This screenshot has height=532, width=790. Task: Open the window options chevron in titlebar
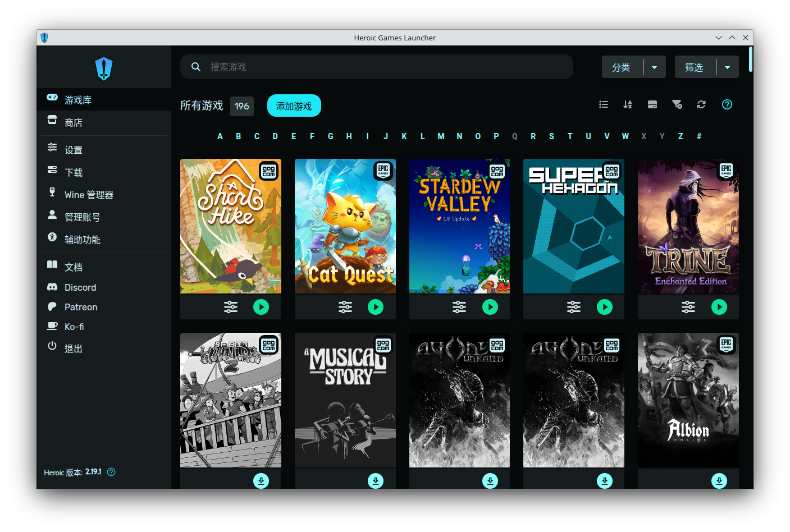pyautogui.click(x=719, y=38)
